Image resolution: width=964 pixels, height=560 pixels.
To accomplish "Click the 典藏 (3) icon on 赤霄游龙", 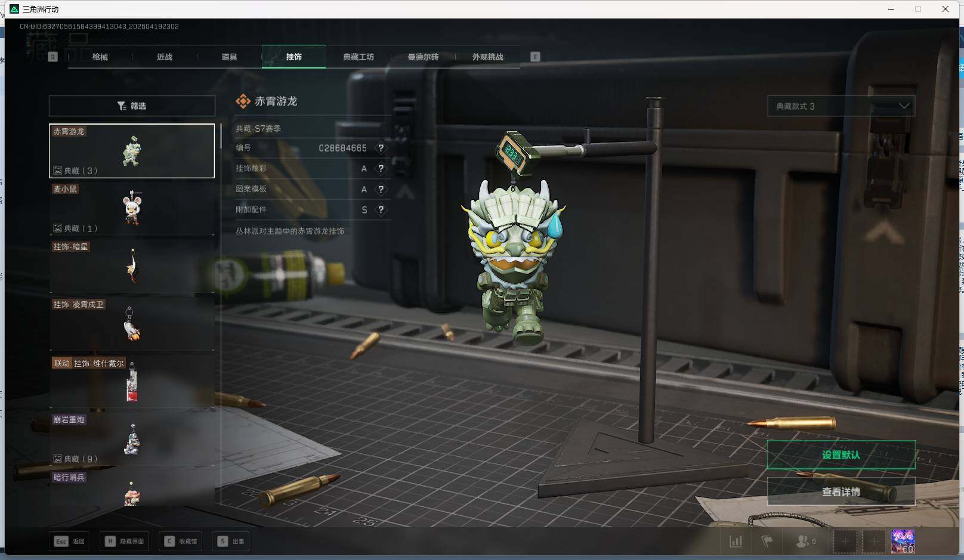I will coord(58,171).
